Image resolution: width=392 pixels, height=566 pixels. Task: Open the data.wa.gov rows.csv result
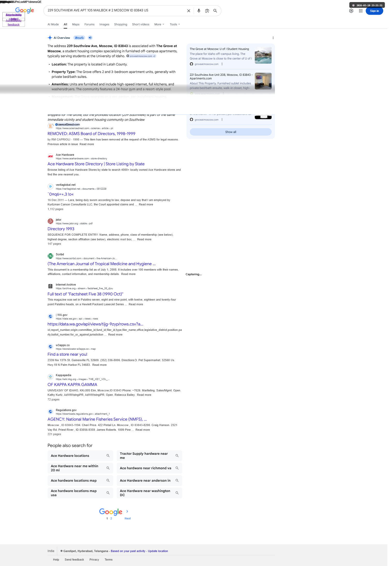coord(95,324)
